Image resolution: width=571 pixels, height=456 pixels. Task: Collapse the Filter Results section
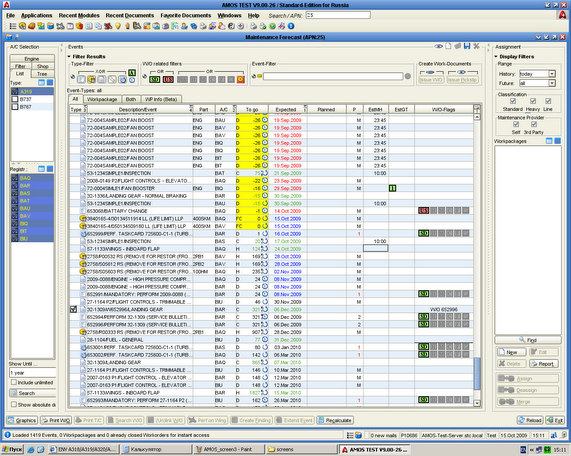pos(69,56)
